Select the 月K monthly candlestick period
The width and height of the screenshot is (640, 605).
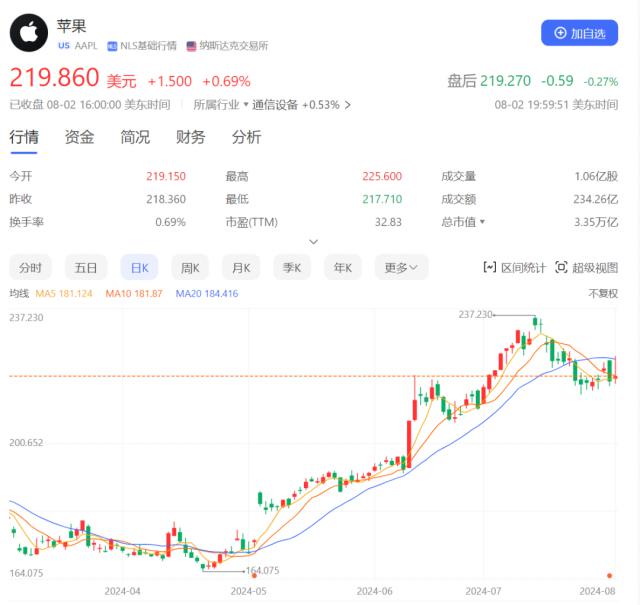point(240,267)
